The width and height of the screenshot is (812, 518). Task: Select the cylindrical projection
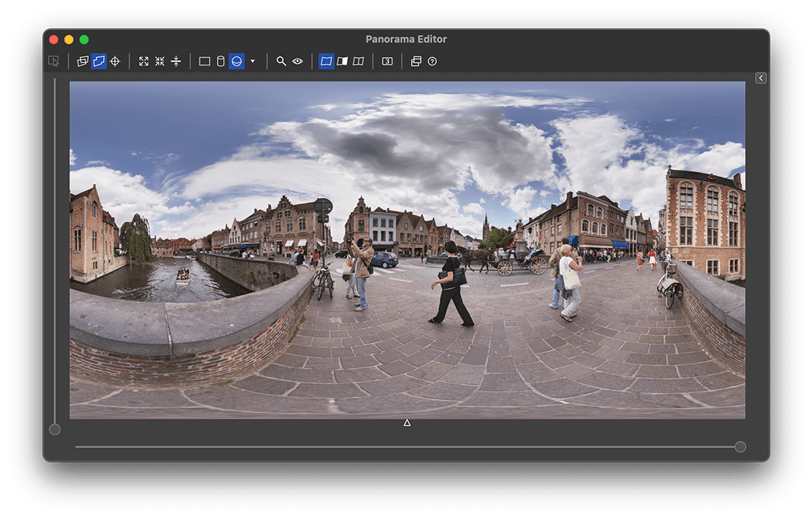(221, 62)
